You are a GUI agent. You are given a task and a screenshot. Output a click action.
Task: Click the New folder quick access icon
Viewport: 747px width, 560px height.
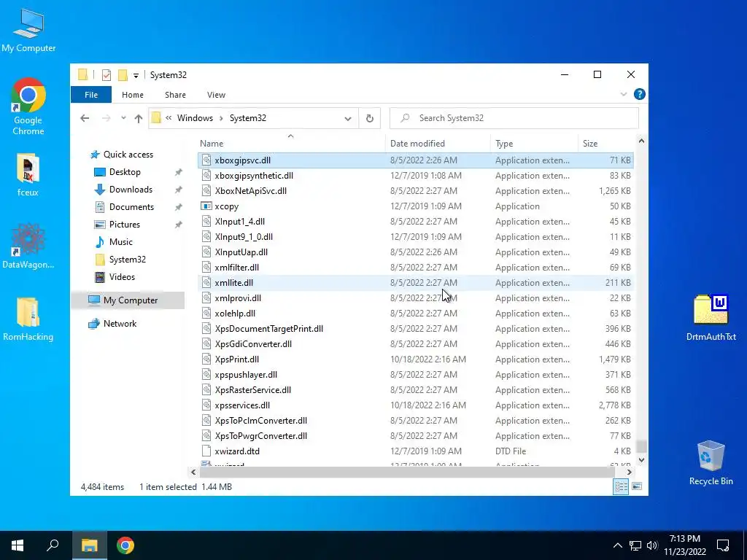tap(123, 75)
